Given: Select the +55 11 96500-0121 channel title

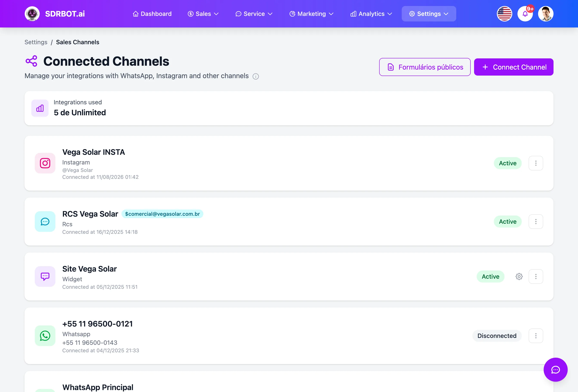Looking at the screenshot, I should 97,324.
